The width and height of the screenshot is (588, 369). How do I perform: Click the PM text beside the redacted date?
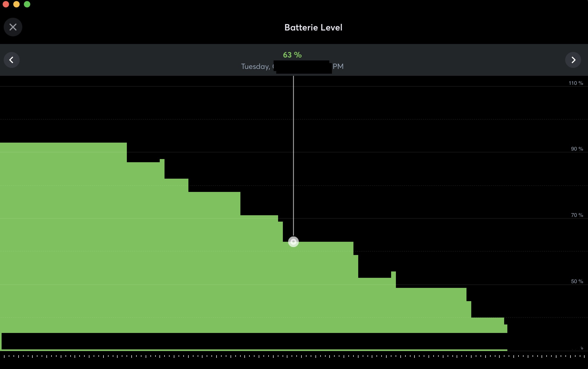pyautogui.click(x=338, y=66)
